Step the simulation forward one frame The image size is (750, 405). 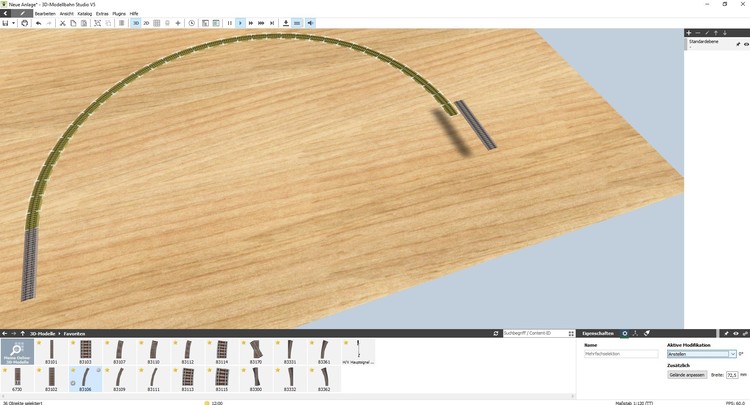click(272, 23)
